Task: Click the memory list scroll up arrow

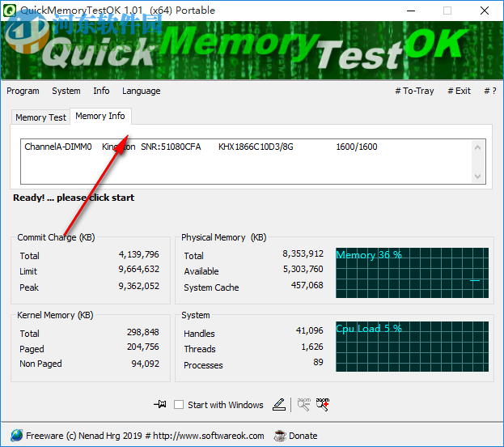Action: click(477, 147)
